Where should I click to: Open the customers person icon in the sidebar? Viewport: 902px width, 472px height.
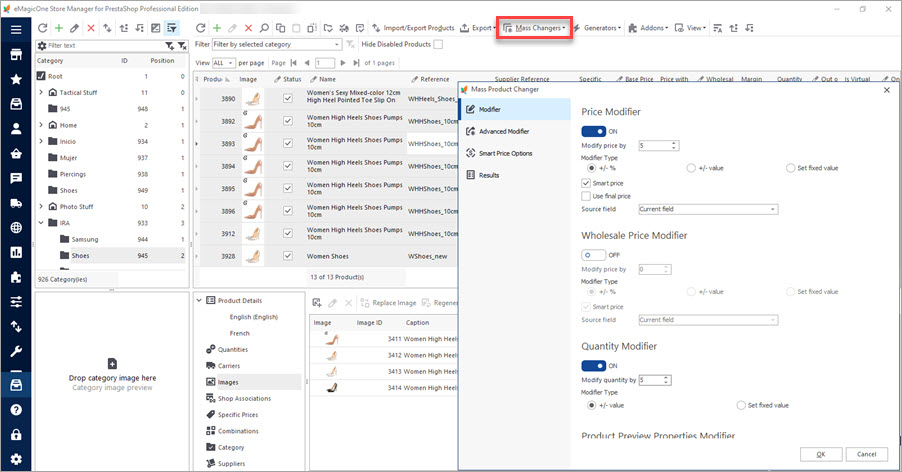(x=16, y=129)
